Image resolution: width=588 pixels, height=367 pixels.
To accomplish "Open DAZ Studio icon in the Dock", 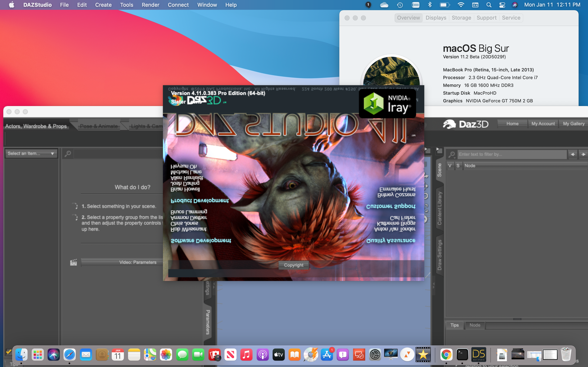I will click(x=478, y=355).
